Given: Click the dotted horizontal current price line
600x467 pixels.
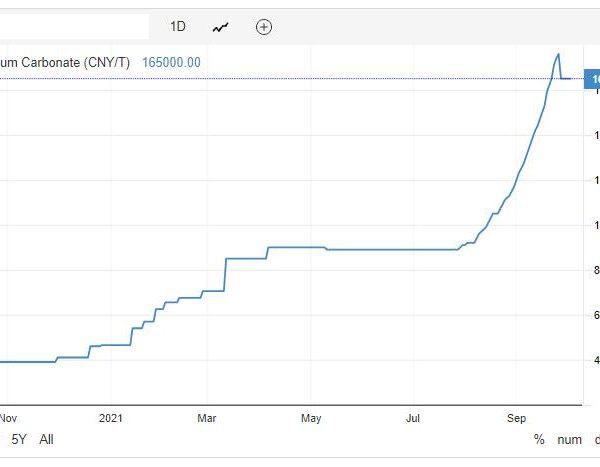Looking at the screenshot, I should tap(300, 78).
